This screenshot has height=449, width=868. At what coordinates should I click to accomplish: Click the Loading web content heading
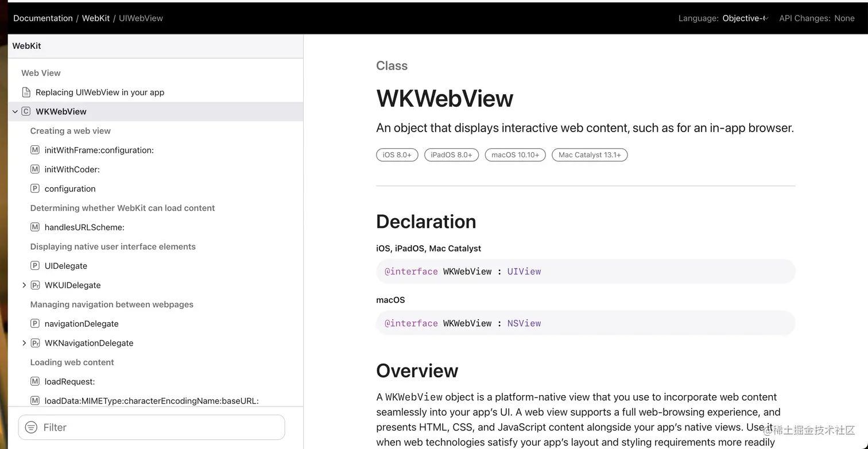(x=72, y=362)
